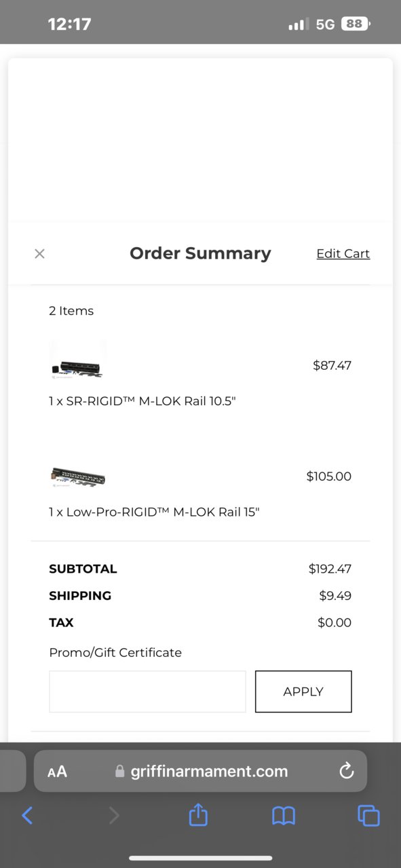The image size is (401, 868).
Task: Close the Order Summary panel
Action: tap(39, 254)
